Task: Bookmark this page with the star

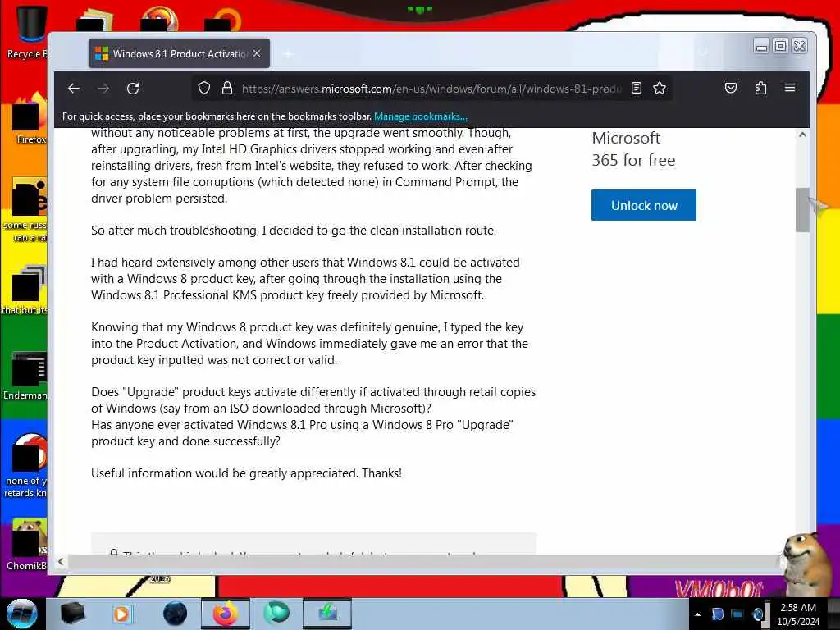Action: pyautogui.click(x=660, y=89)
